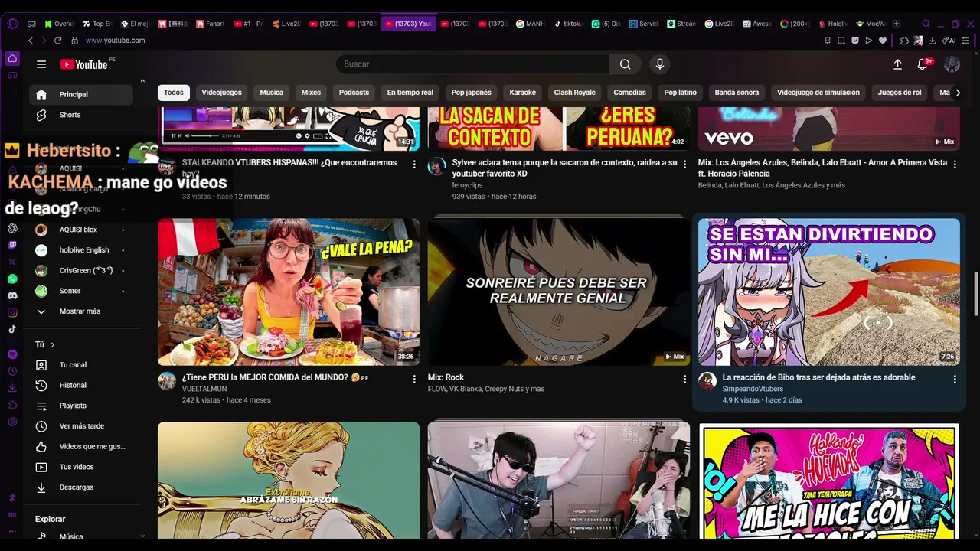This screenshot has width=980, height=551.
Task: Open the Easy Setup menu icon
Action: pyautogui.click(x=967, y=41)
